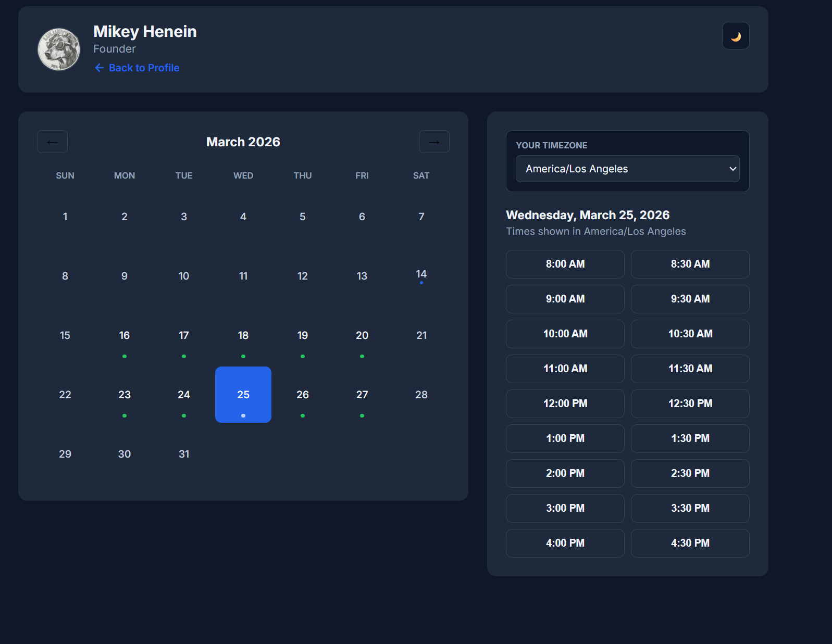
Task: Click the 1:00 PM time slot
Action: (565, 438)
